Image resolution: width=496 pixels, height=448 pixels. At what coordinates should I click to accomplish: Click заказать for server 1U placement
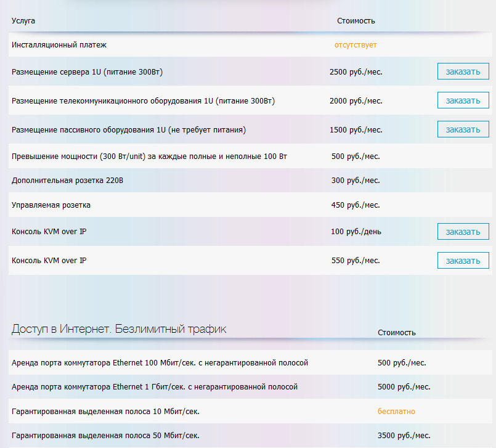tap(463, 71)
